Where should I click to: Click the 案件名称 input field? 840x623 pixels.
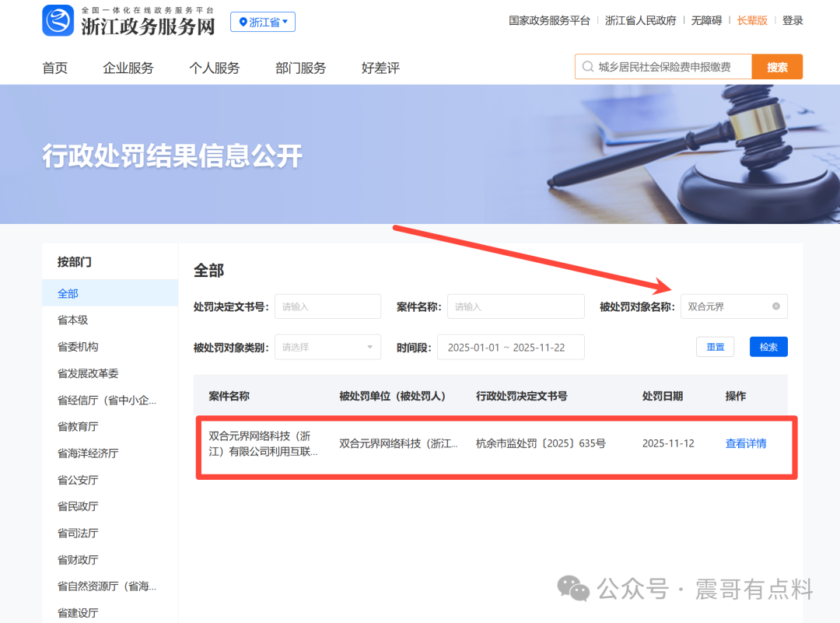(516, 306)
